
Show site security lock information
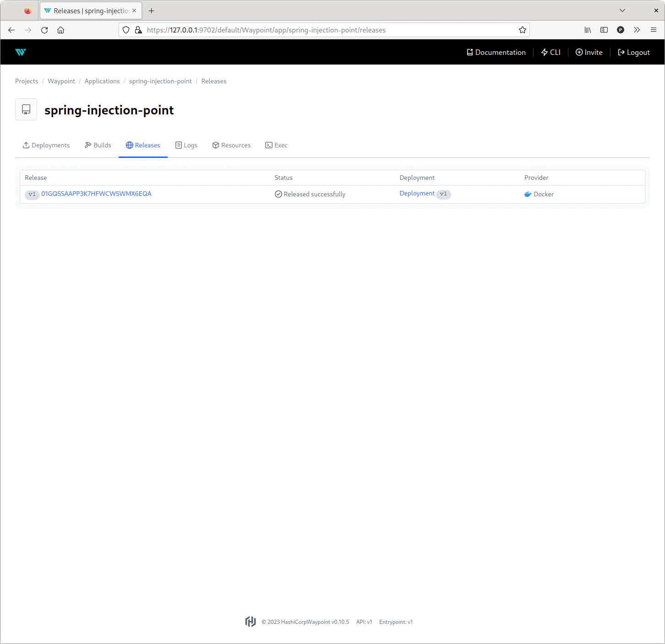(138, 30)
